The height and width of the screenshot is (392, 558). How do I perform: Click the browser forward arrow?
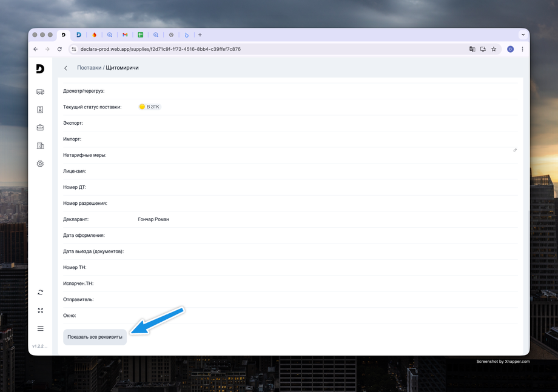coord(47,49)
